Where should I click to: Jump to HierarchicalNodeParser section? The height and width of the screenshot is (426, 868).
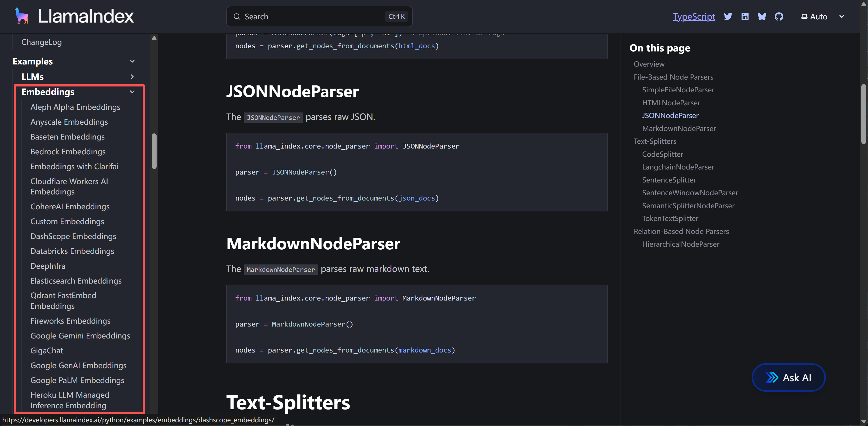(681, 244)
